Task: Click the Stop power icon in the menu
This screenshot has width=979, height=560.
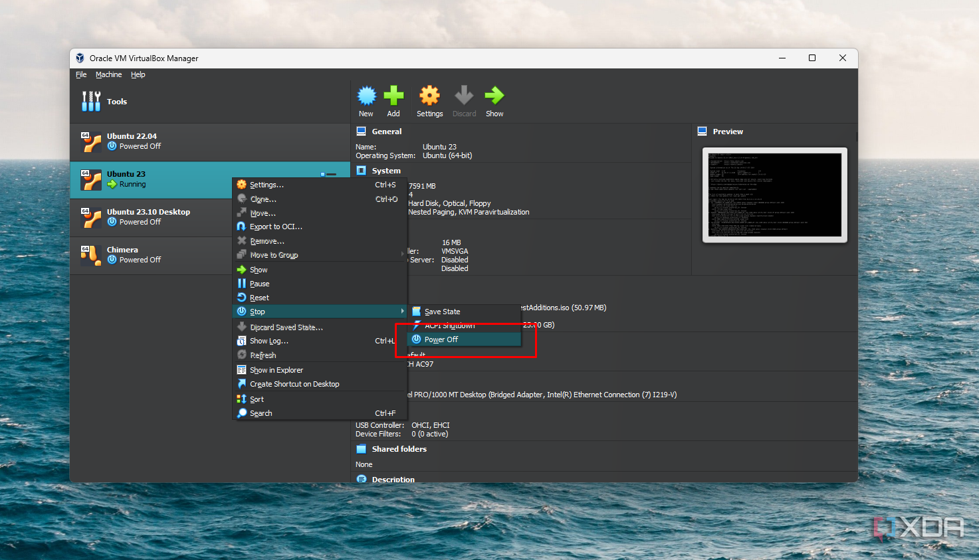Action: [241, 311]
